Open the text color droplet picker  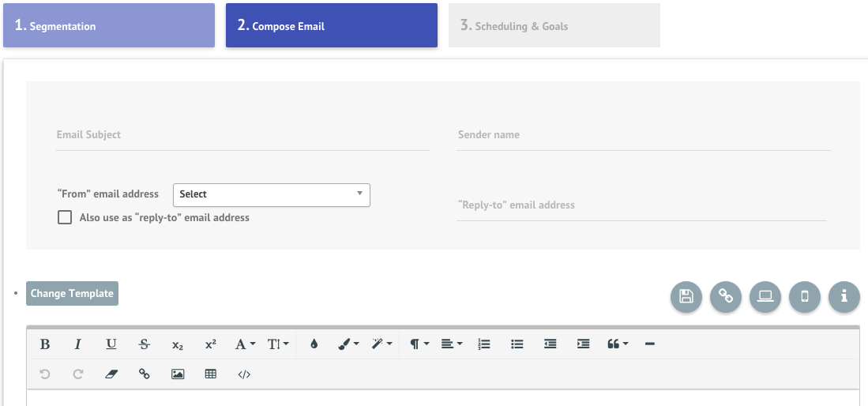[314, 344]
